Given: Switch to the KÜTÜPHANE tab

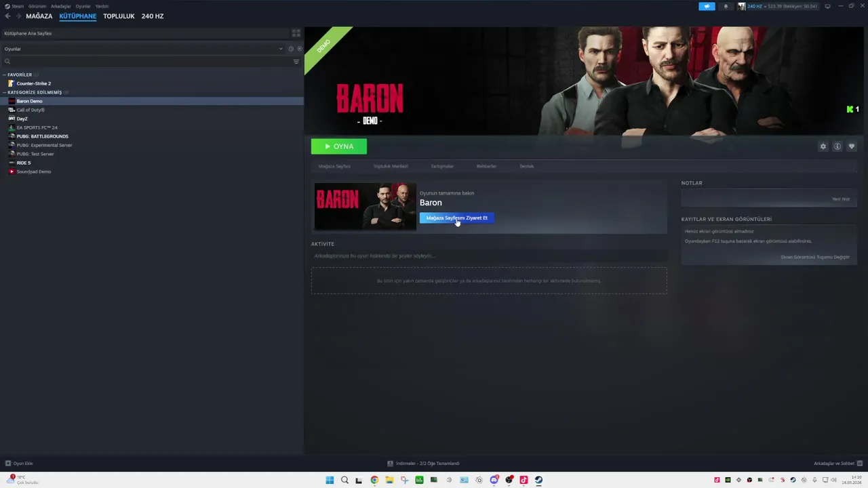Looking at the screenshot, I should (x=78, y=16).
